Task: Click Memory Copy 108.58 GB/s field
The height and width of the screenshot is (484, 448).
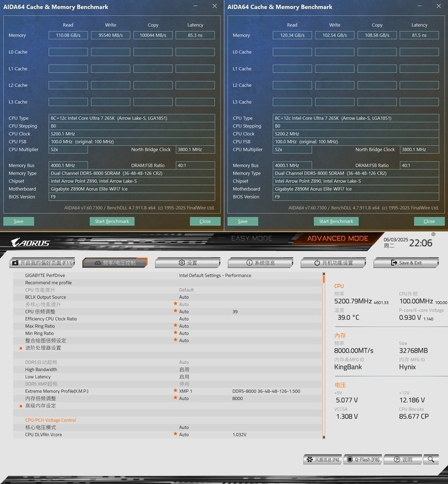Action: (377, 35)
